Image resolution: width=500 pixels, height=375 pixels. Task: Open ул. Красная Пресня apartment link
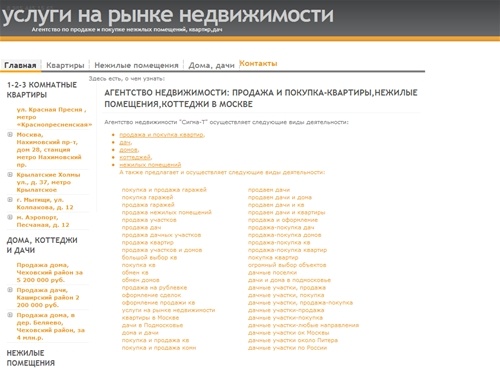54,117
